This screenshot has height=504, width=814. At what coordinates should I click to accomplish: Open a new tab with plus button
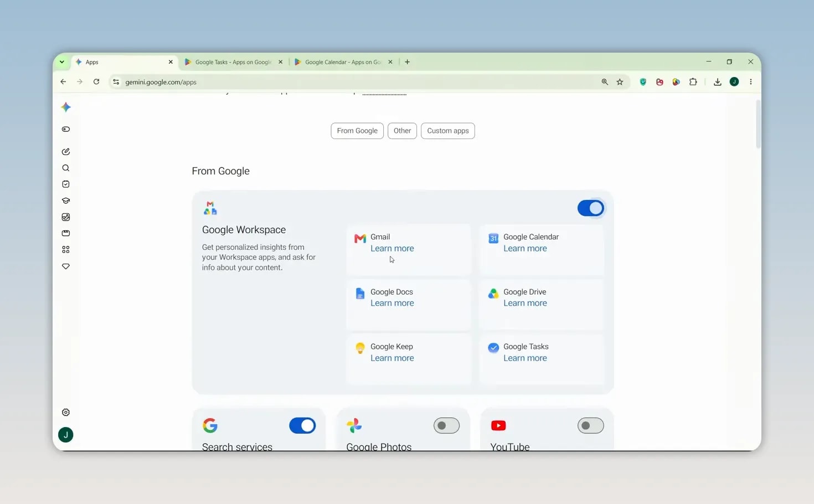[x=408, y=62]
